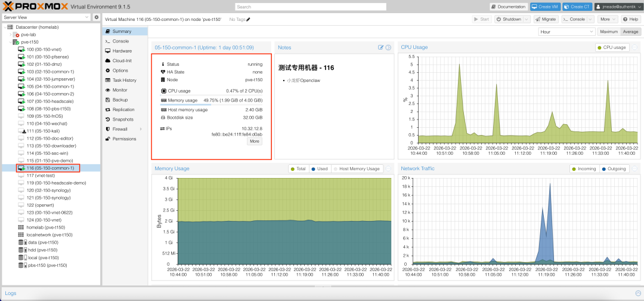Screen dimensions: 644x301
Task: Click the Create VM button
Action: pos(545,7)
